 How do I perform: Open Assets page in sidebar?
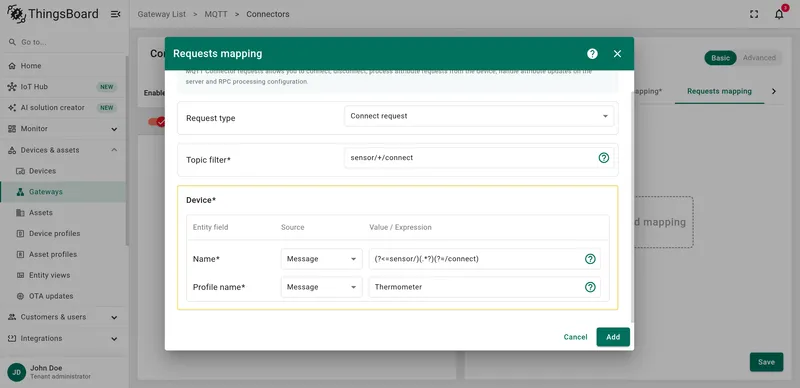[64, 213]
